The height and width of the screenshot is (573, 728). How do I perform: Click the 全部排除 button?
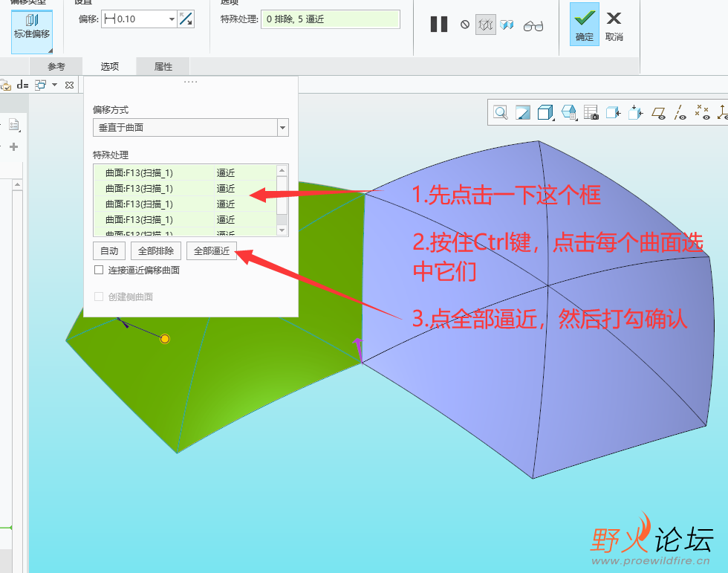[156, 251]
